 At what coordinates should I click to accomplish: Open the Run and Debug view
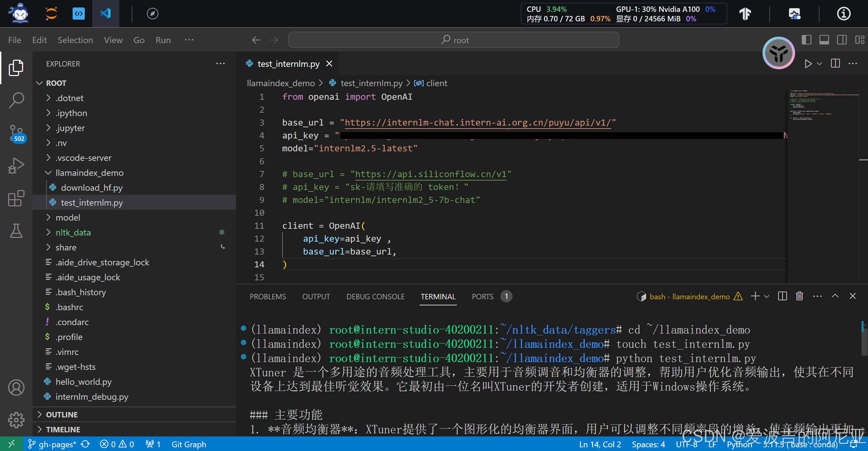(x=16, y=166)
